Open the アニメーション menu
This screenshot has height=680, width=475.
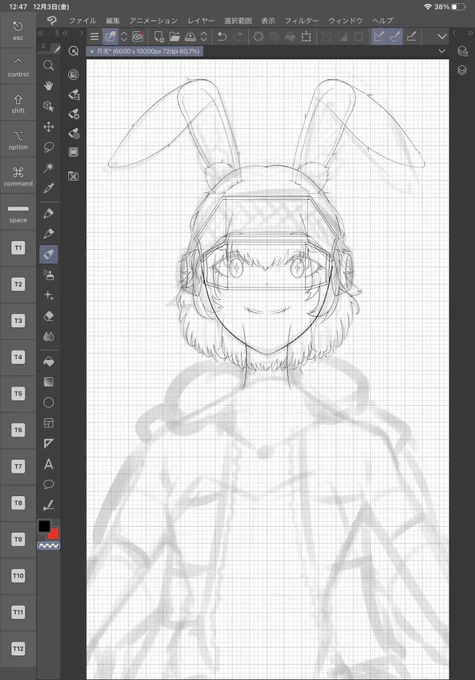coord(153,20)
